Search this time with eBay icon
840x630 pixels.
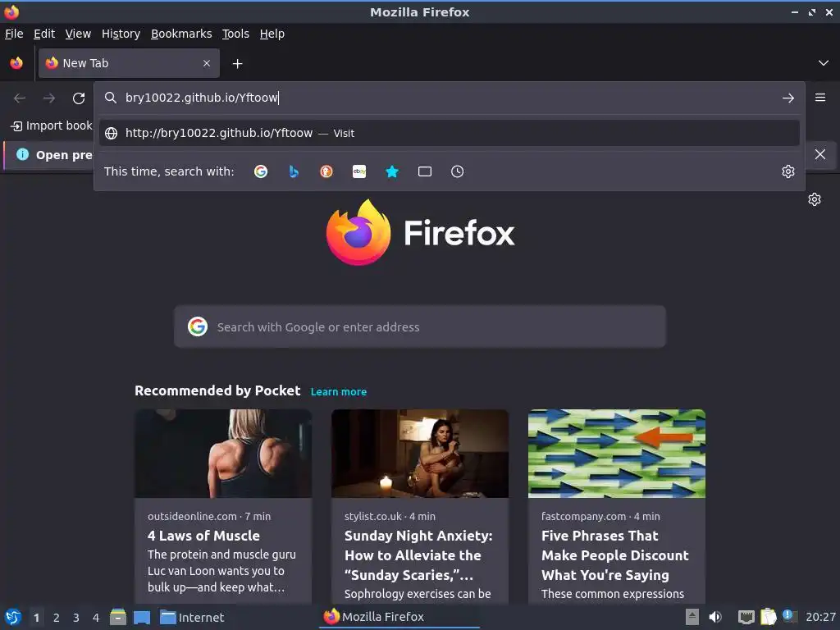[359, 171]
